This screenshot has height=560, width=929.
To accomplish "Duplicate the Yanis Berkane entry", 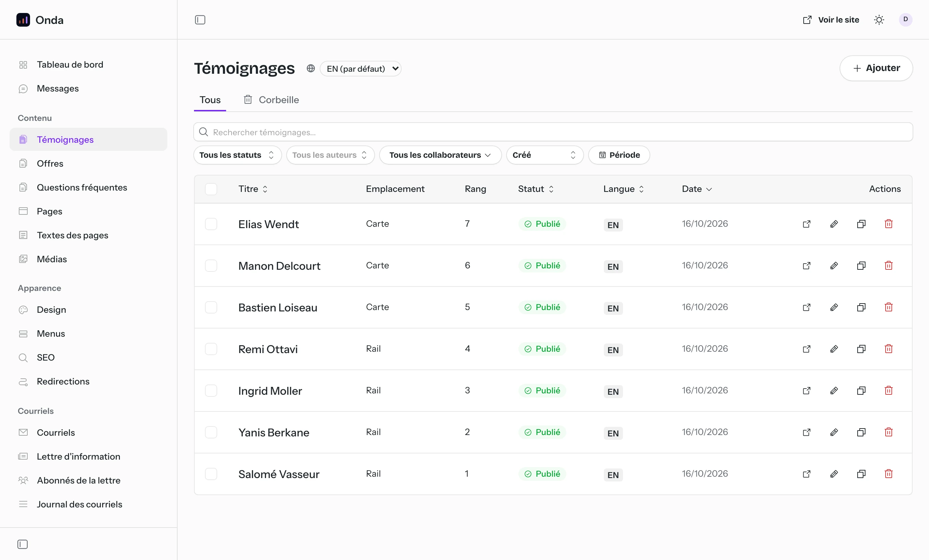I will (861, 432).
